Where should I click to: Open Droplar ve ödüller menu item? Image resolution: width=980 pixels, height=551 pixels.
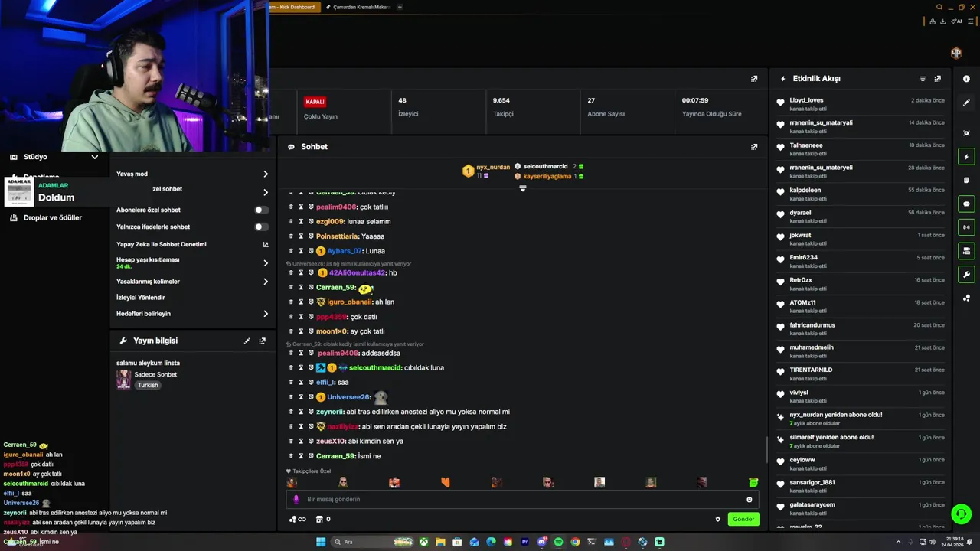(53, 218)
